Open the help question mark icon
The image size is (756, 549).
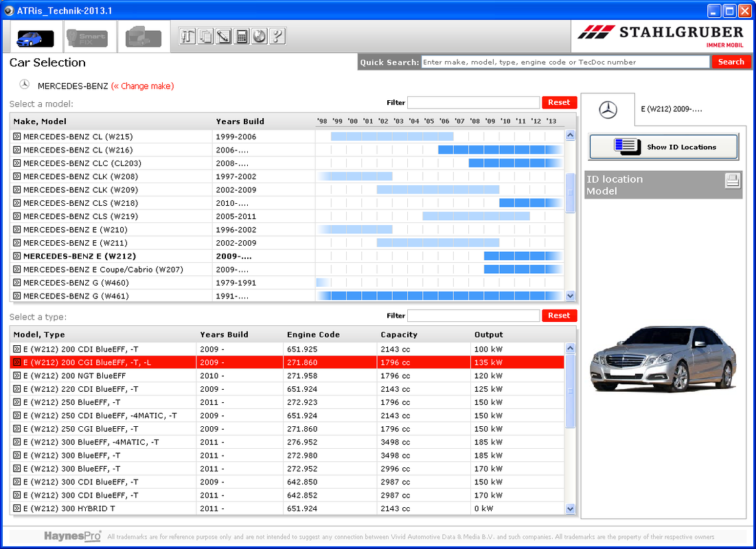[x=277, y=36]
